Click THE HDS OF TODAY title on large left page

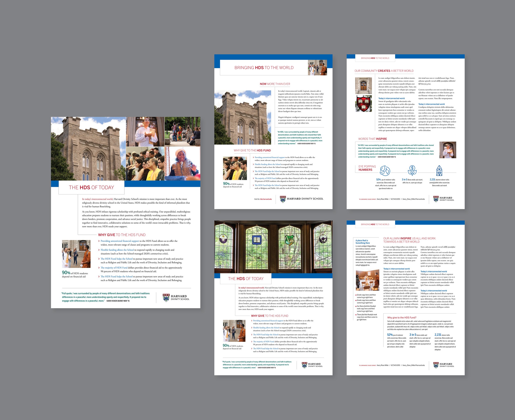(91, 187)
